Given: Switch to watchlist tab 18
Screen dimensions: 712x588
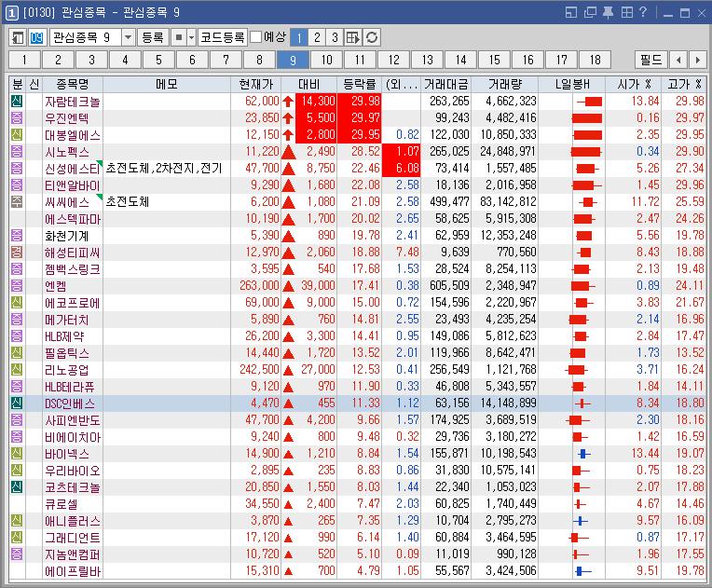Looking at the screenshot, I should point(595,60).
